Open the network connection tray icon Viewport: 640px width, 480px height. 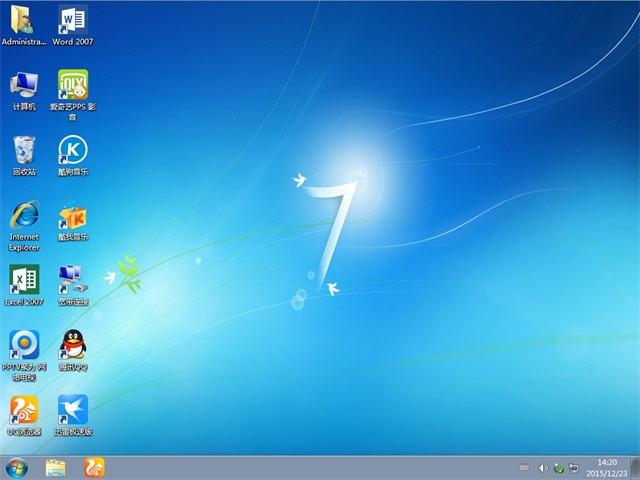point(574,468)
